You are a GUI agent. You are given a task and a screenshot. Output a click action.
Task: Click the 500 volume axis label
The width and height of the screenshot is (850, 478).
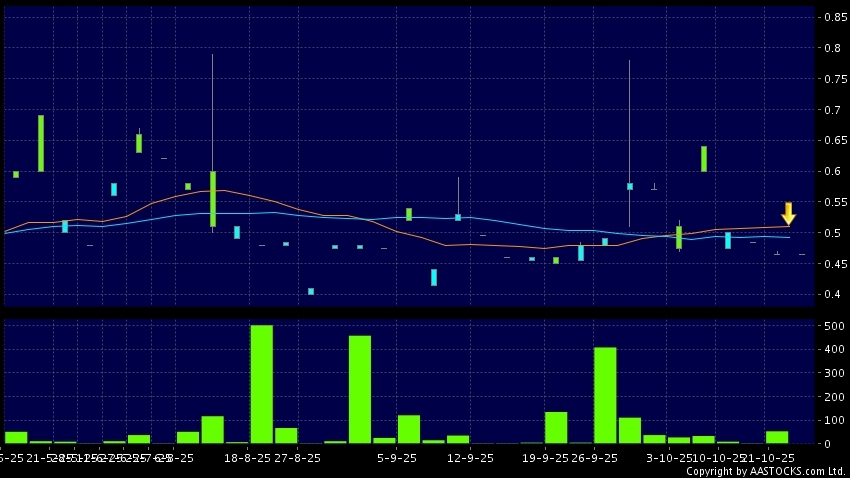[832, 326]
